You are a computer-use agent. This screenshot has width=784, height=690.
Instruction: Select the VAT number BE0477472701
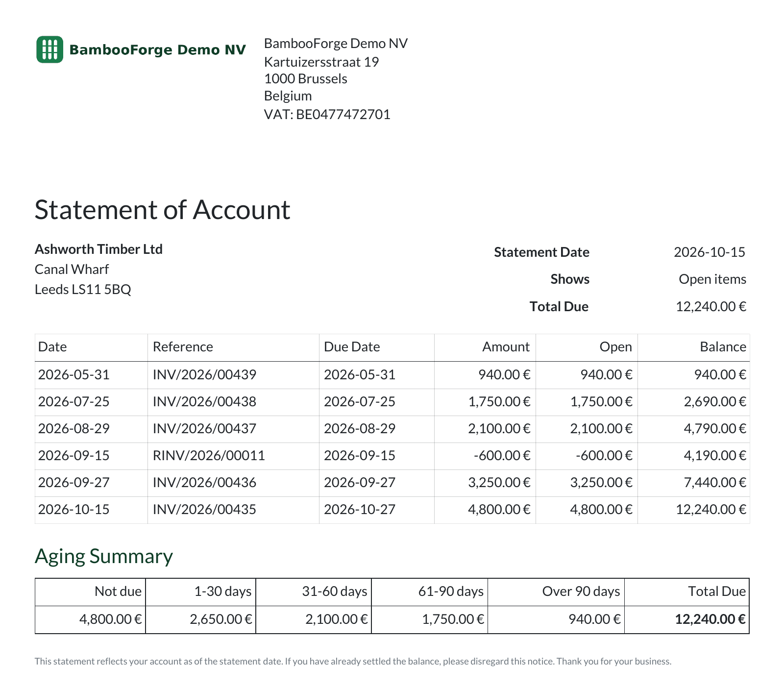pyautogui.click(x=343, y=114)
